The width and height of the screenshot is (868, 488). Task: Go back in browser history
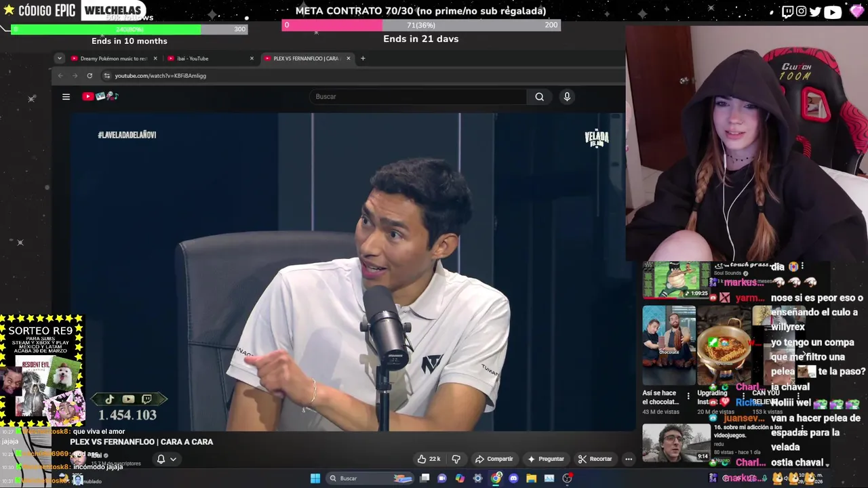[x=60, y=75]
